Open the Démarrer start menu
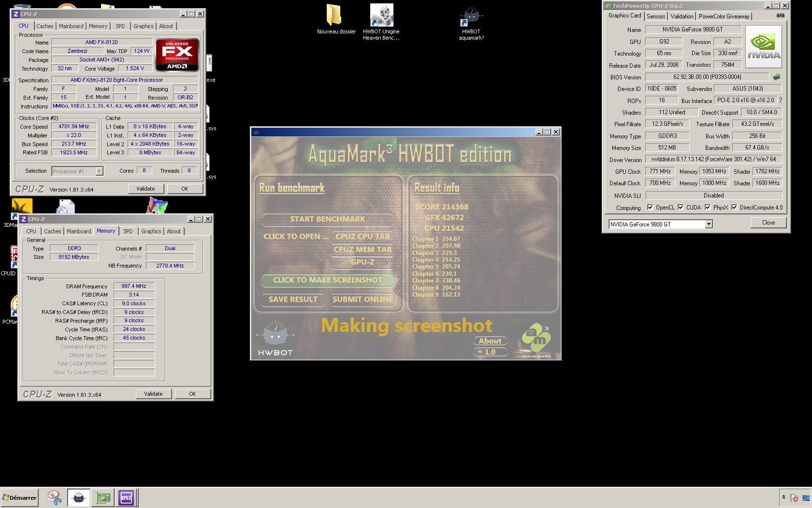Screen dimensions: 812x508 tap(19, 497)
